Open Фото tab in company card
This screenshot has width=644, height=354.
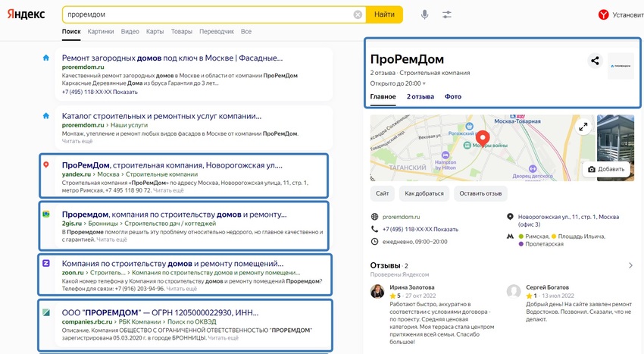click(453, 96)
